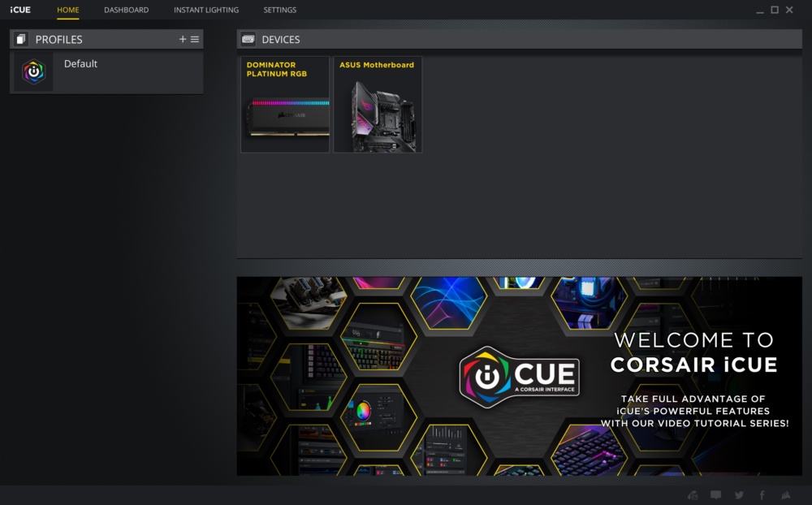
Task: Open the Twitter icon in footer
Action: 739,495
